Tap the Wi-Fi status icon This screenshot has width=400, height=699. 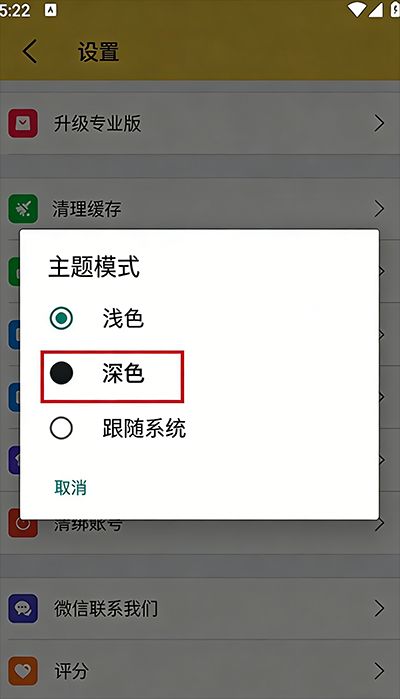click(358, 10)
